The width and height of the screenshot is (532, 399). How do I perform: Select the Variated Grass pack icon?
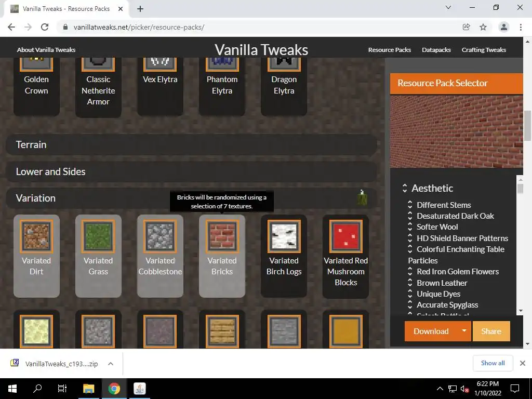click(x=98, y=236)
